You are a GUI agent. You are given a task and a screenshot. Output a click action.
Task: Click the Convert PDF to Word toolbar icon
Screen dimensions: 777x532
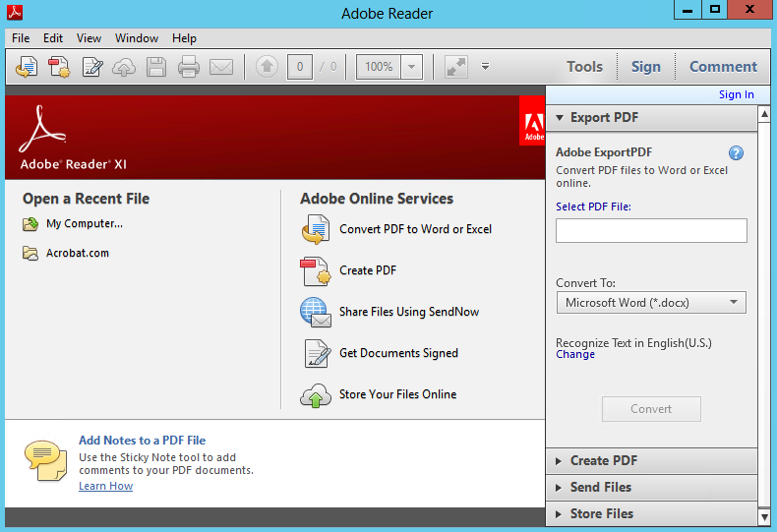pyautogui.click(x=27, y=67)
